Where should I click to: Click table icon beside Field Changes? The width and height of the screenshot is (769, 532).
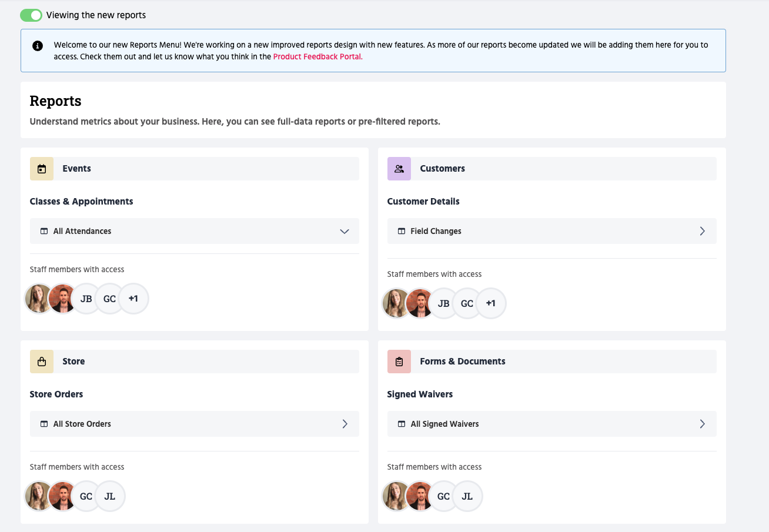tap(402, 231)
